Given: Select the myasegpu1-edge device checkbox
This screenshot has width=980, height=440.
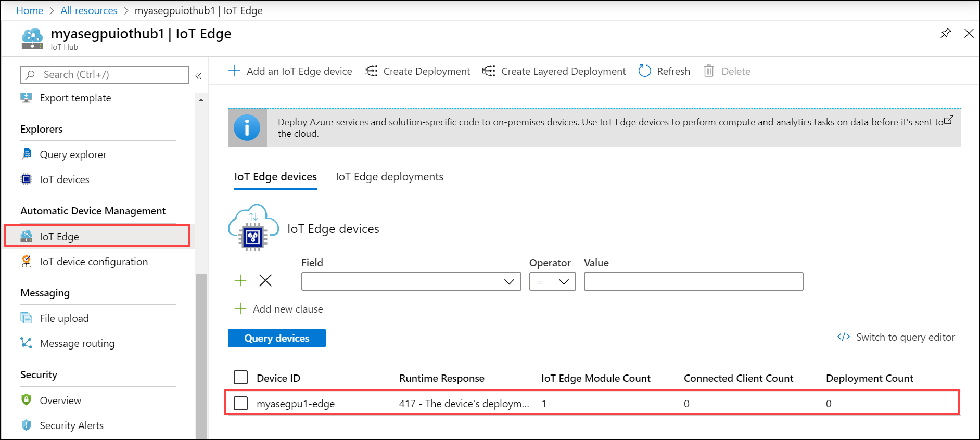Looking at the screenshot, I should 240,403.
